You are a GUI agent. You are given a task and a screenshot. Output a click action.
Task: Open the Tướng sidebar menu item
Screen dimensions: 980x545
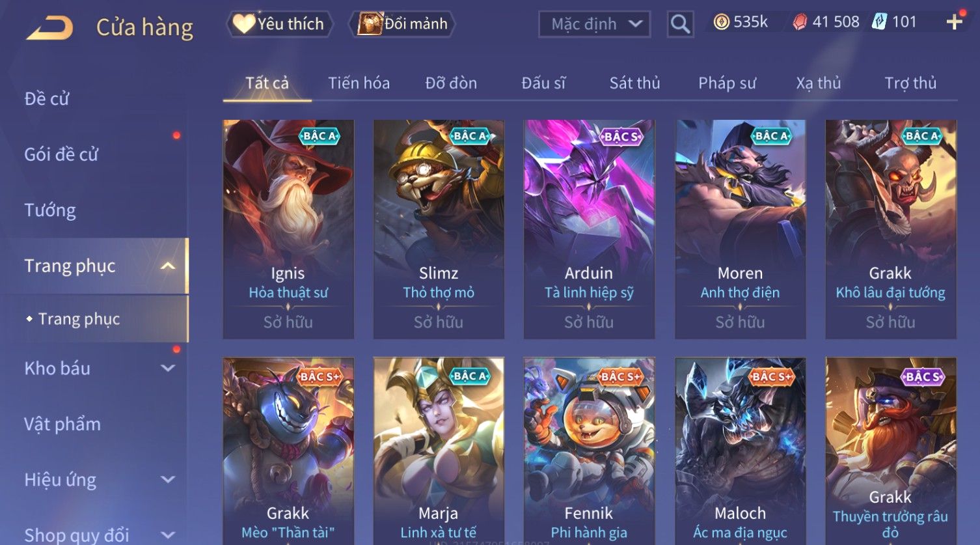50,210
